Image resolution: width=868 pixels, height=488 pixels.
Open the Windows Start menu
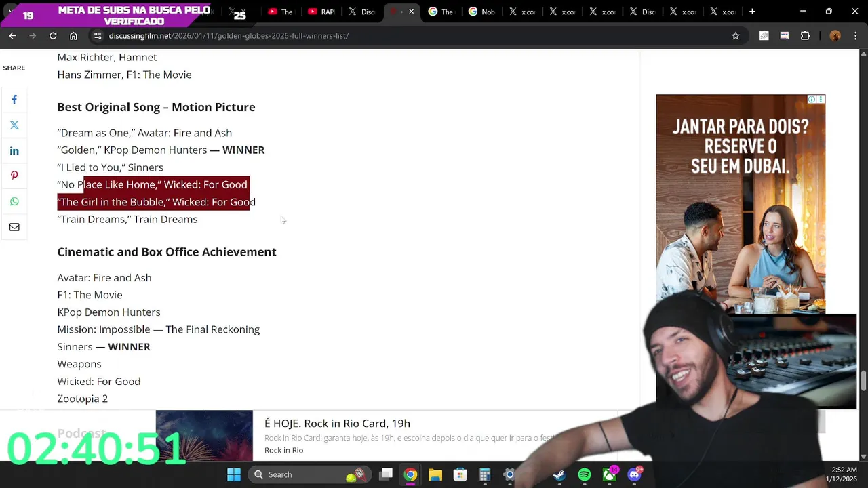(234, 474)
